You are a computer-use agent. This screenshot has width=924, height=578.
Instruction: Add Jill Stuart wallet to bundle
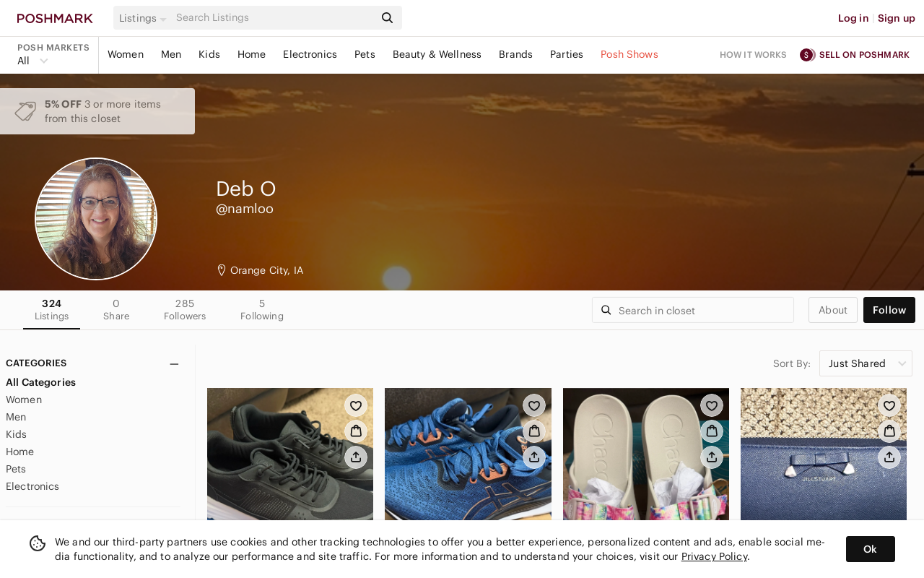point(889,431)
